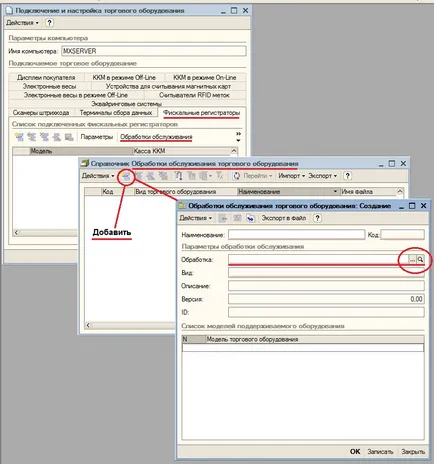Open help in the Справочник window toolbar

pyautogui.click(x=347, y=176)
